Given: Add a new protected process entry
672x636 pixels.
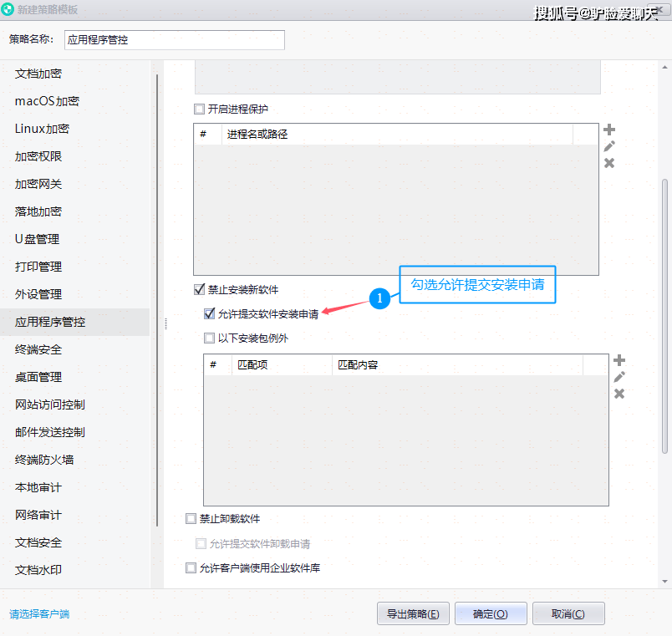Looking at the screenshot, I should coord(609,130).
